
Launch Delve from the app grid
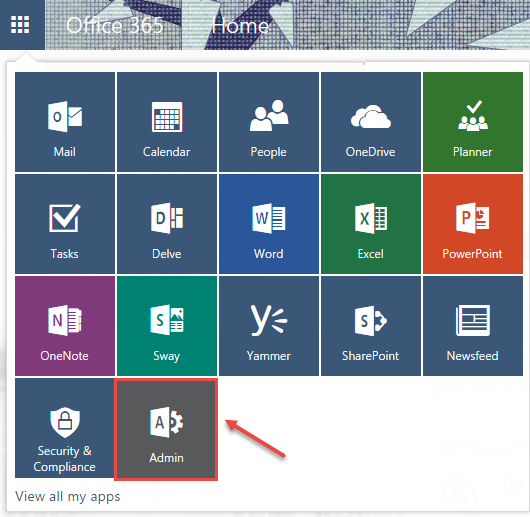(167, 224)
